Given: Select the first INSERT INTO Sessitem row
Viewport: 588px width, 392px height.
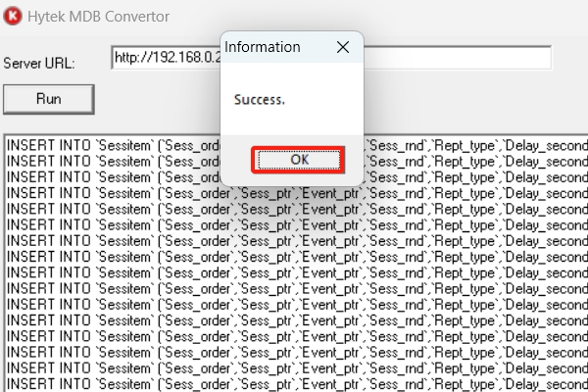Looking at the screenshot, I should click(x=108, y=146).
